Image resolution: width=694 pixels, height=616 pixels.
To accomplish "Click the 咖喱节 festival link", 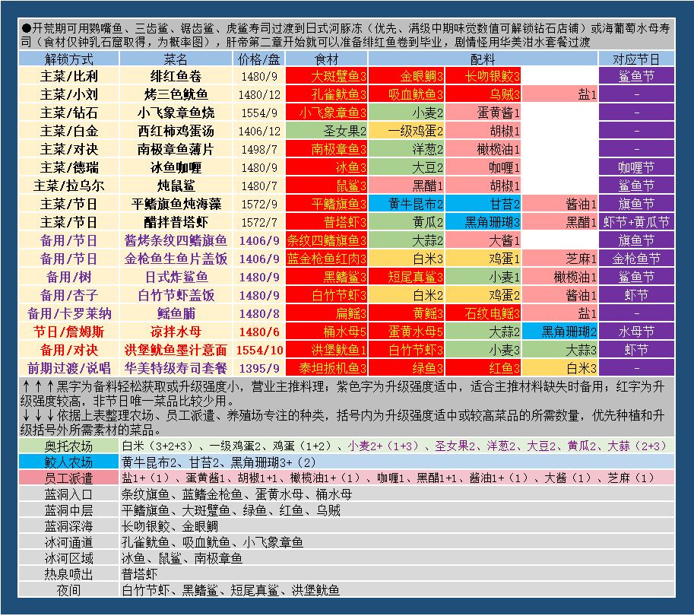I will click(636, 167).
